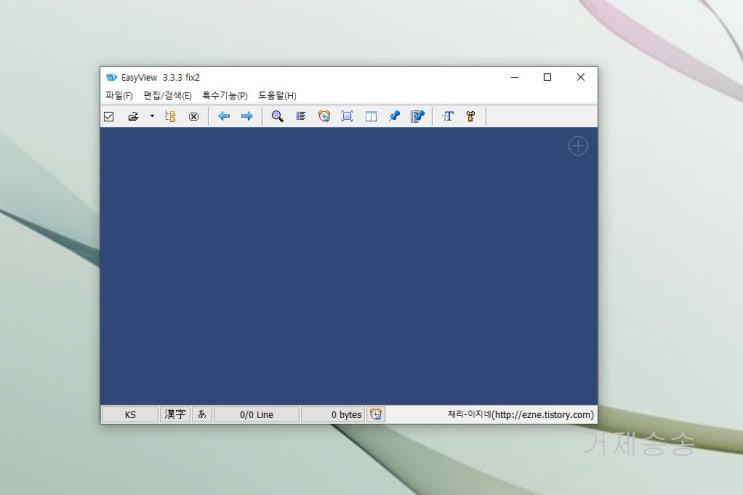Click the circled plus icon in viewer
The width and height of the screenshot is (743, 495).
coord(578,146)
